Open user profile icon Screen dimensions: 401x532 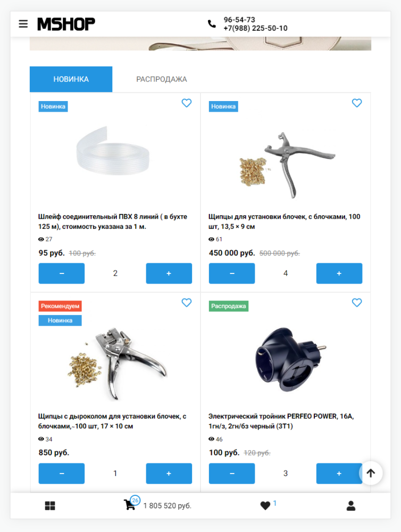pos(351,505)
